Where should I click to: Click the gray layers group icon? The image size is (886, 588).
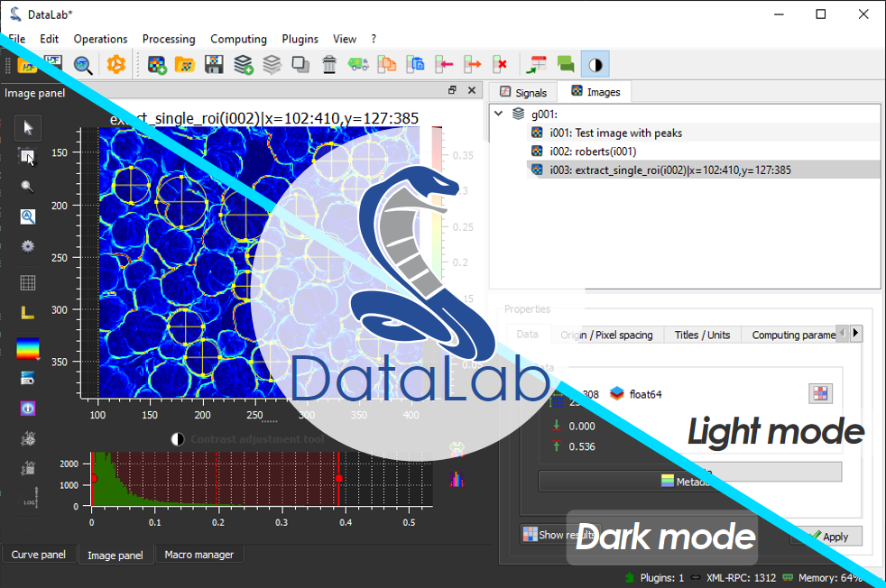click(x=272, y=64)
